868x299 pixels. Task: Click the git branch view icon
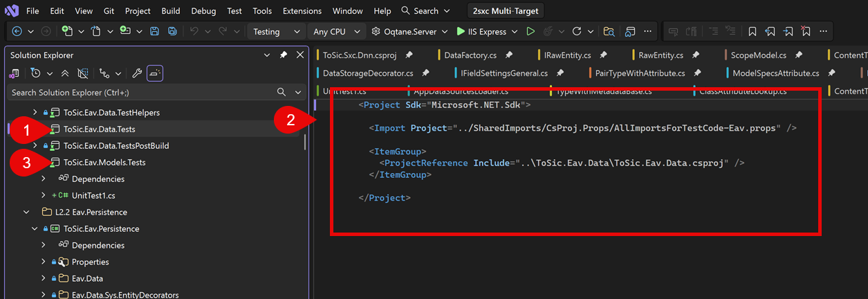coord(104,73)
